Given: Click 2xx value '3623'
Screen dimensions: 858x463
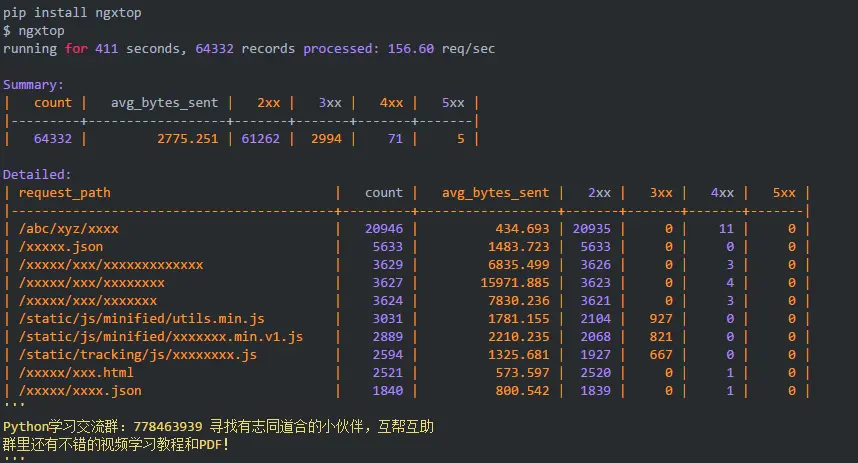Looking at the screenshot, I should tap(596, 283).
